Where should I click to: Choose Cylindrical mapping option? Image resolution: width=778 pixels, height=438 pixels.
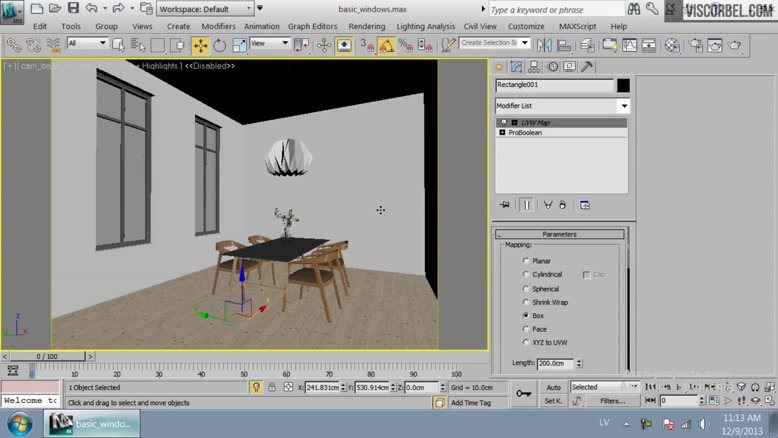click(x=527, y=274)
